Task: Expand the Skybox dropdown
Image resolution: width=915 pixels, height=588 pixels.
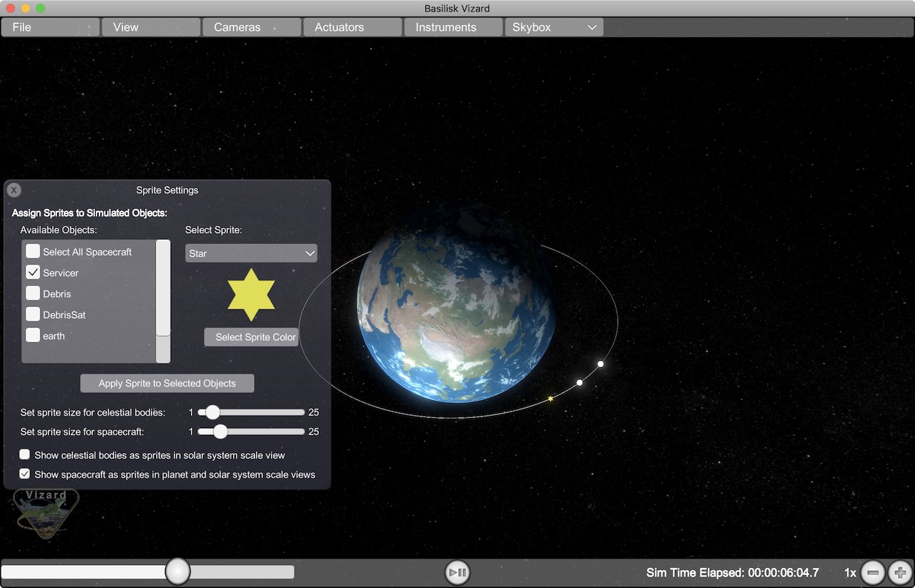Action: [554, 27]
